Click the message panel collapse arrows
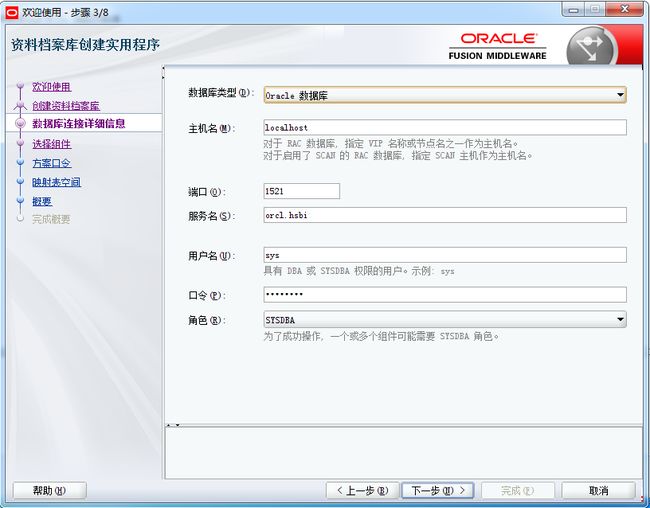 coord(173,425)
